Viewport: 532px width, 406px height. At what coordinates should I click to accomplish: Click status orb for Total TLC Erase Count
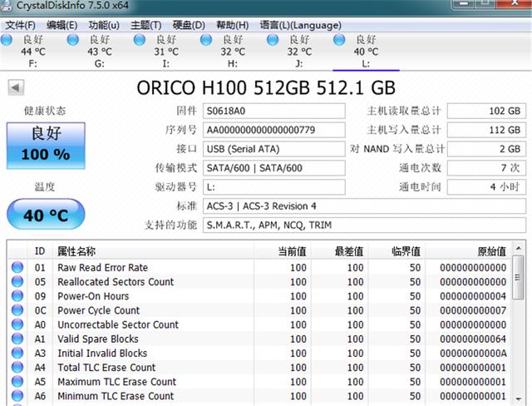click(17, 367)
